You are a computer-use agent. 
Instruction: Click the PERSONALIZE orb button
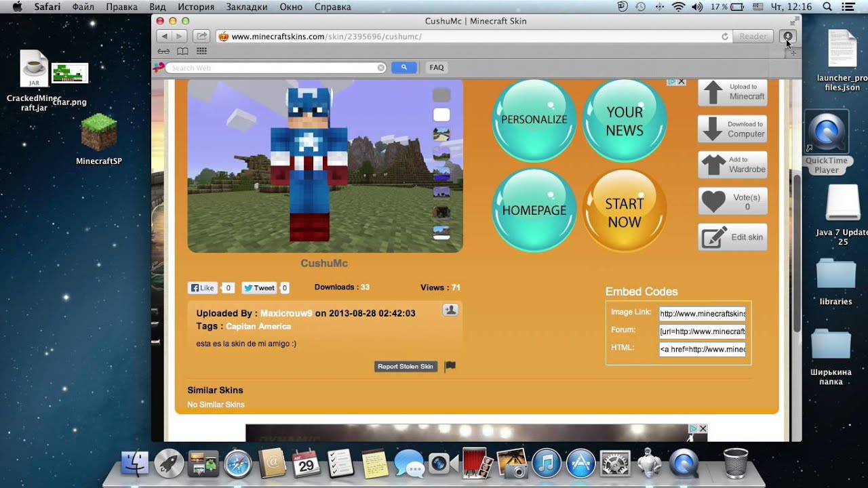[x=534, y=120]
